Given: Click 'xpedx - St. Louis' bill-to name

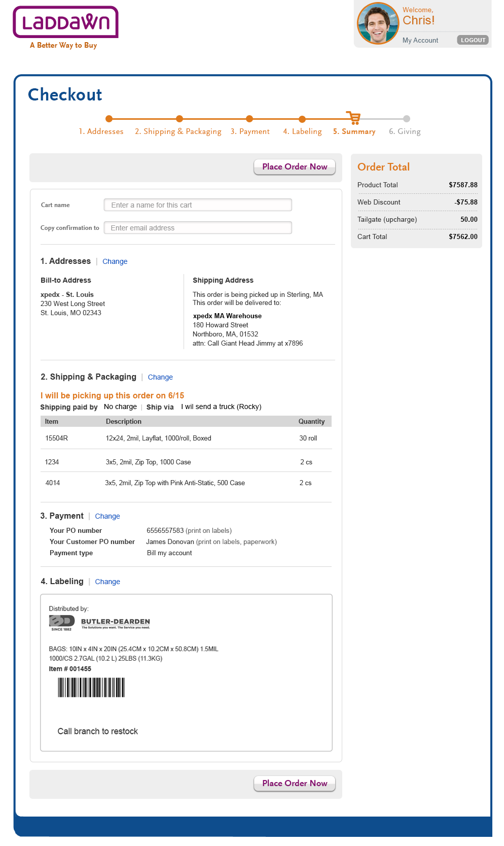Looking at the screenshot, I should tap(67, 294).
